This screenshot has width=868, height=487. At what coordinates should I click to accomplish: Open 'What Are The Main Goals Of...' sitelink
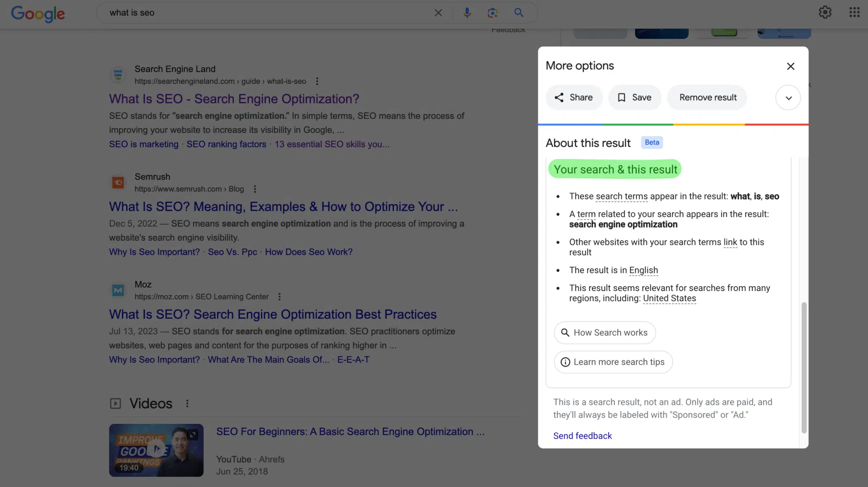pos(268,360)
